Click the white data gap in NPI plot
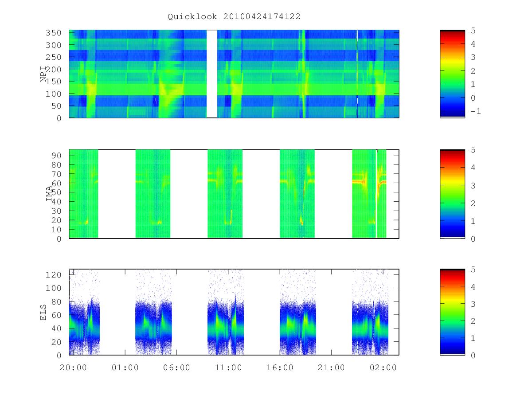532x399 pixels. (212, 74)
